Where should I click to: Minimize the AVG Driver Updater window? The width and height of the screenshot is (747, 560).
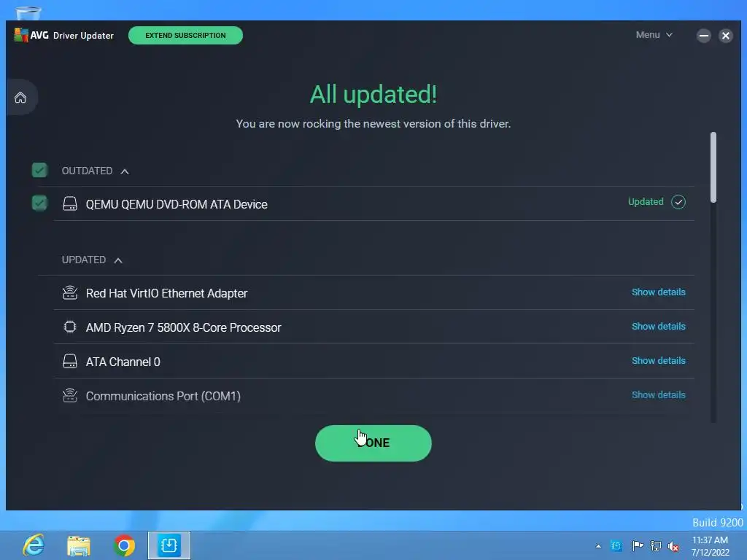[704, 35]
